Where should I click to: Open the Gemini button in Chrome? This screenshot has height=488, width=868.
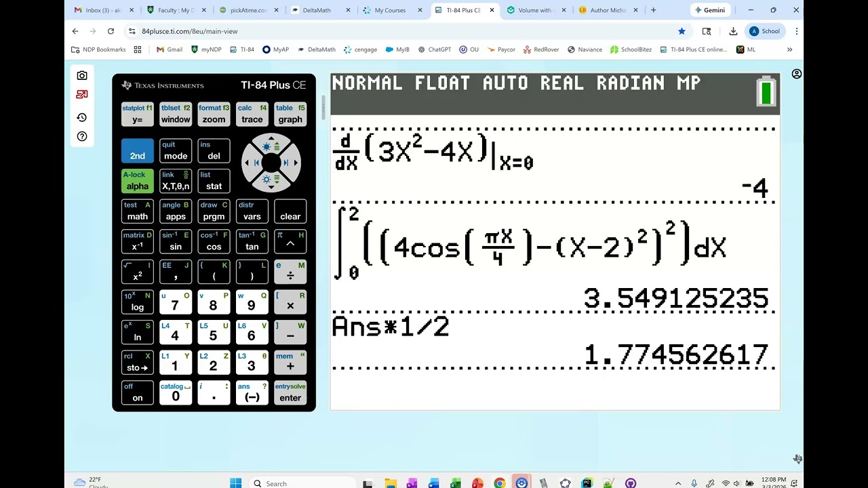[709, 10]
